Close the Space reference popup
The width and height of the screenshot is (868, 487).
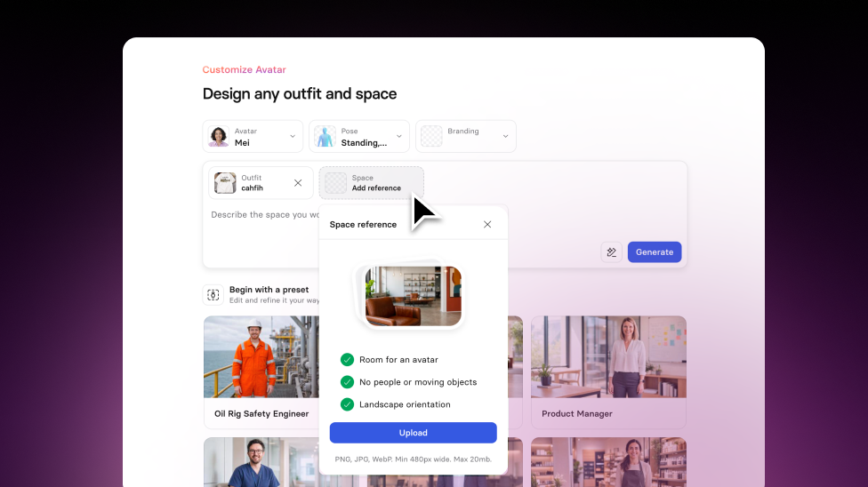[x=487, y=224]
